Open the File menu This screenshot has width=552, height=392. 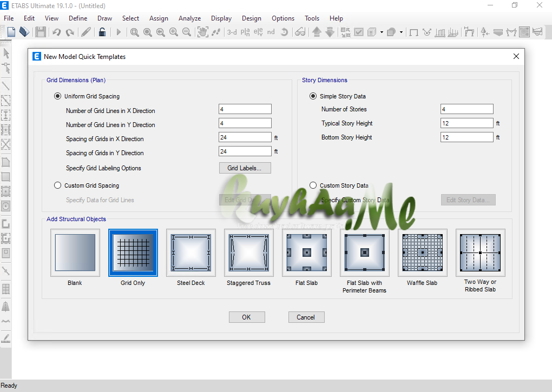pyautogui.click(x=9, y=18)
